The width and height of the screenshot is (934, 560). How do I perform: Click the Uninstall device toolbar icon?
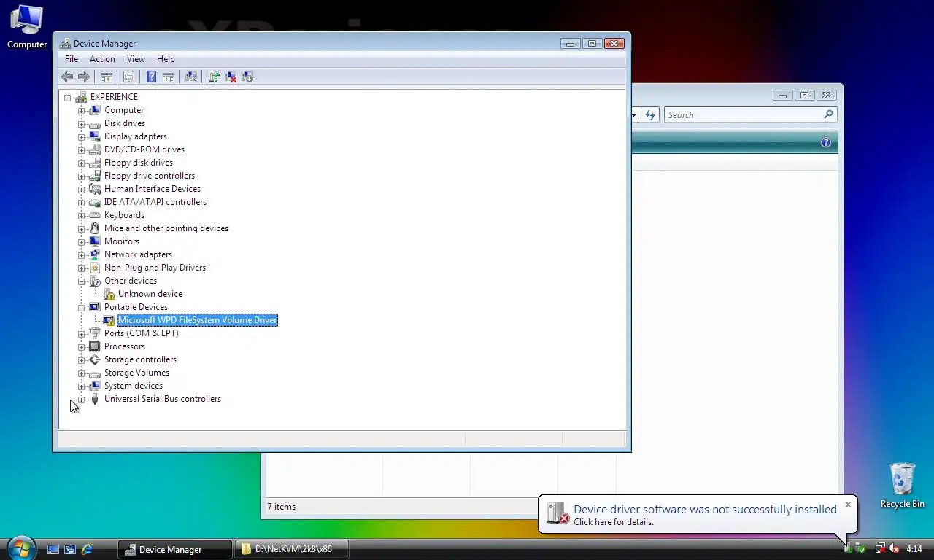231,77
